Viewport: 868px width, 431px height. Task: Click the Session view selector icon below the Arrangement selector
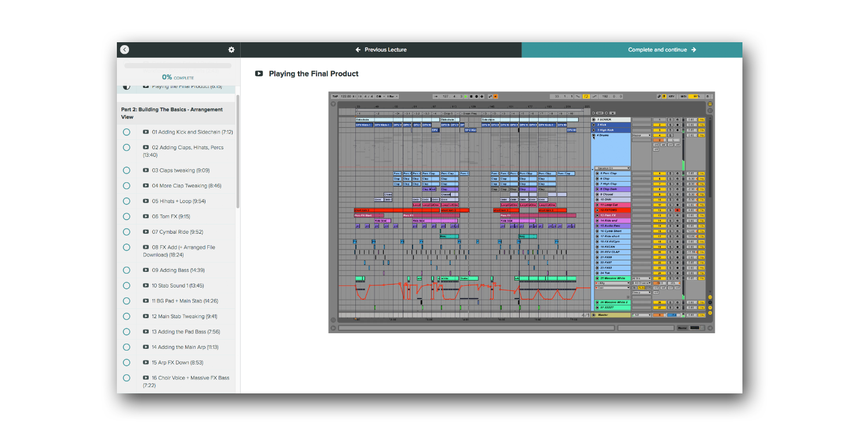710,110
